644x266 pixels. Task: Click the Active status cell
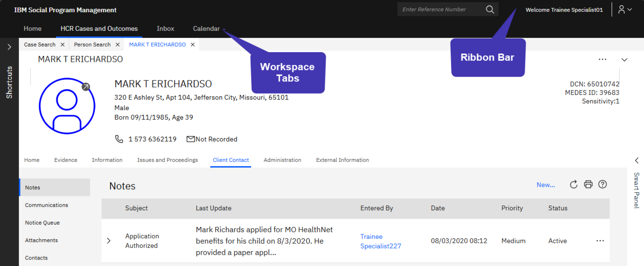pos(557,241)
